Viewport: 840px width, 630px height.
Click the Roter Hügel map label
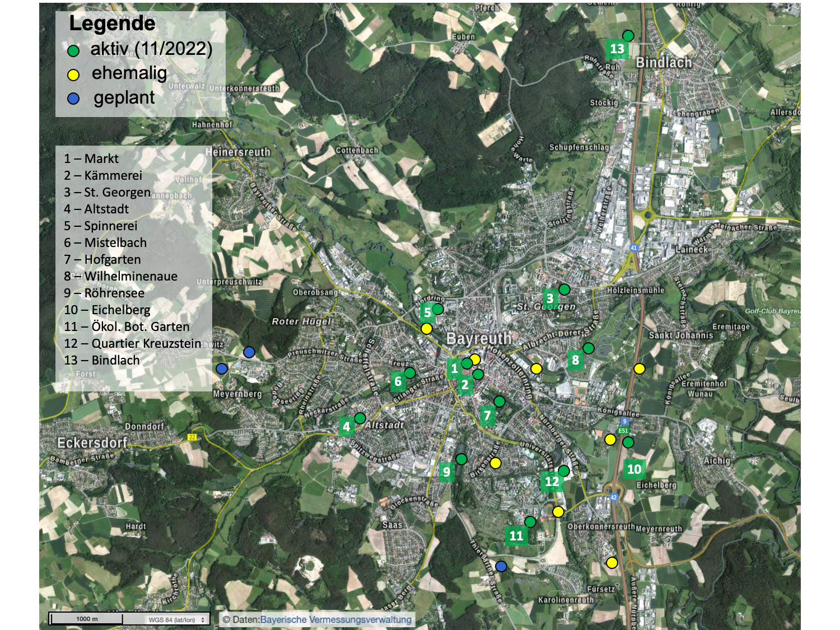pos(301,321)
